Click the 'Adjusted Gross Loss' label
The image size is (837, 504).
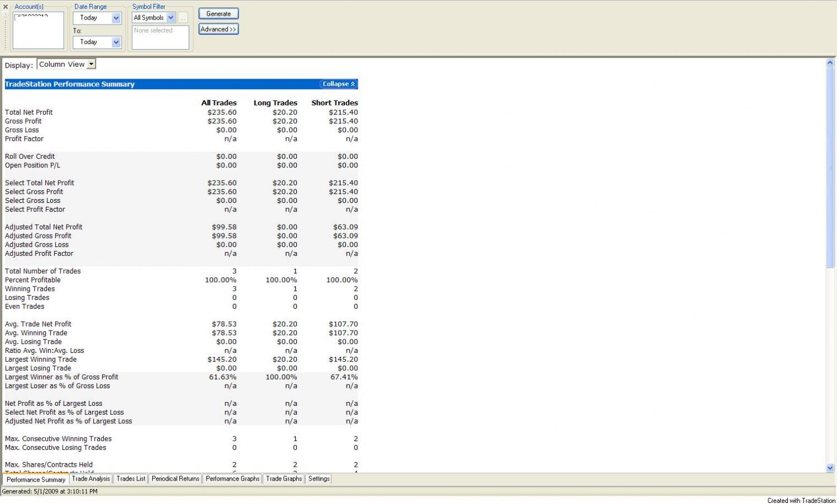(x=37, y=245)
